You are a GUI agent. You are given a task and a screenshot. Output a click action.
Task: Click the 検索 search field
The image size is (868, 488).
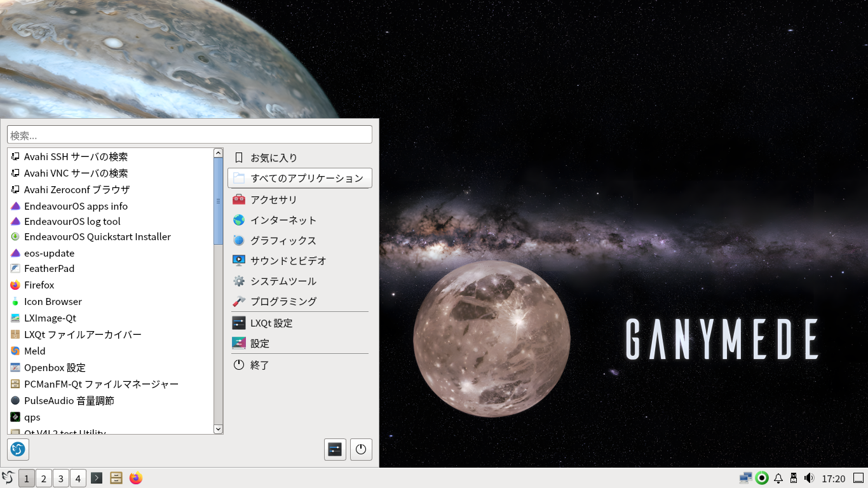189,135
